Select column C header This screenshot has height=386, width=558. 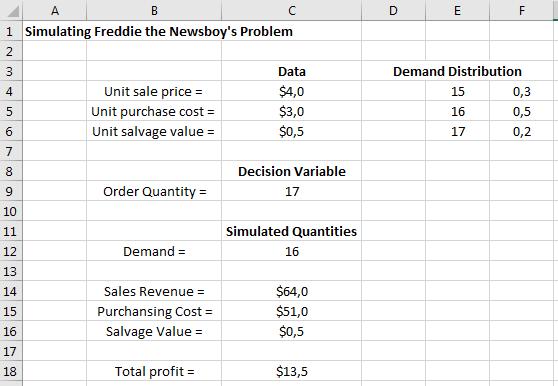(x=291, y=11)
